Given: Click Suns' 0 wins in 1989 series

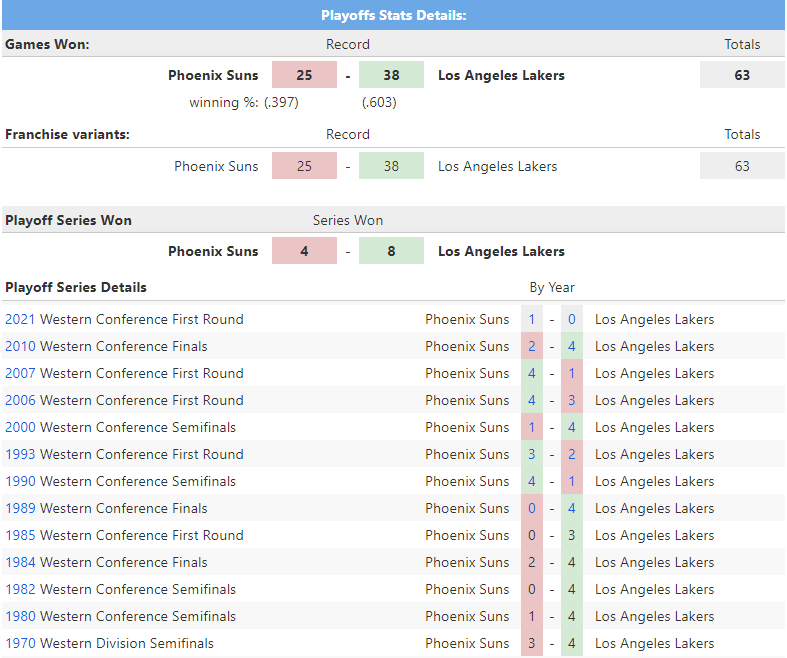Looking at the screenshot, I should coord(532,509).
